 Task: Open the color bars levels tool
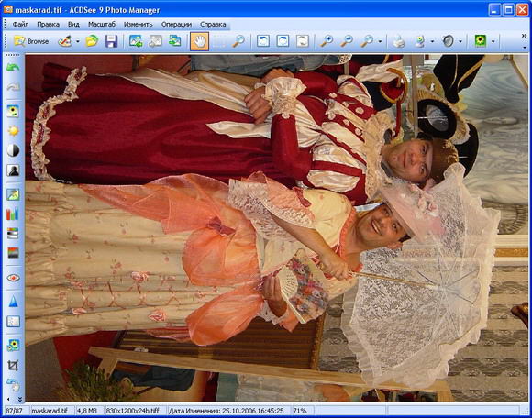tap(13, 214)
